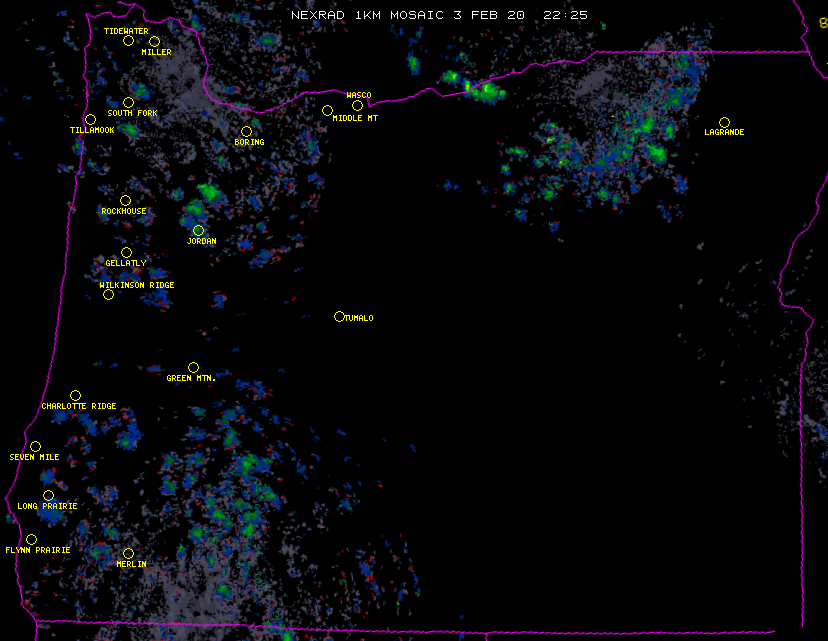Click the Gellatly station circle marker
The width and height of the screenshot is (828, 641).
[x=126, y=253]
